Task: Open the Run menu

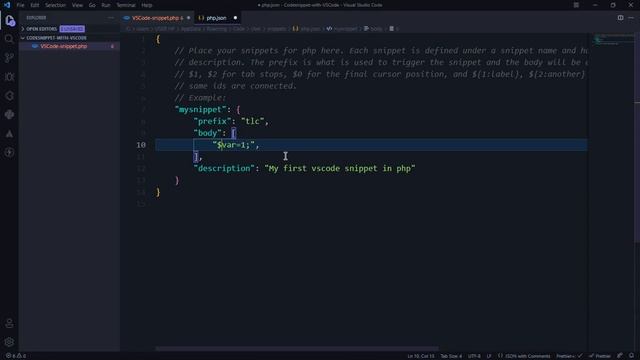Action: pos(106,5)
